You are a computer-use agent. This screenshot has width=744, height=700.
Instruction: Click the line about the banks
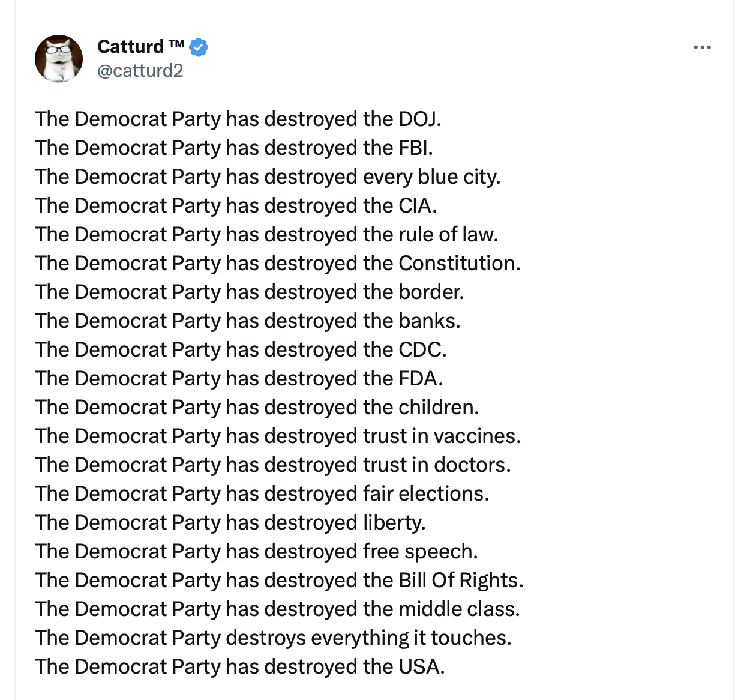click(248, 321)
